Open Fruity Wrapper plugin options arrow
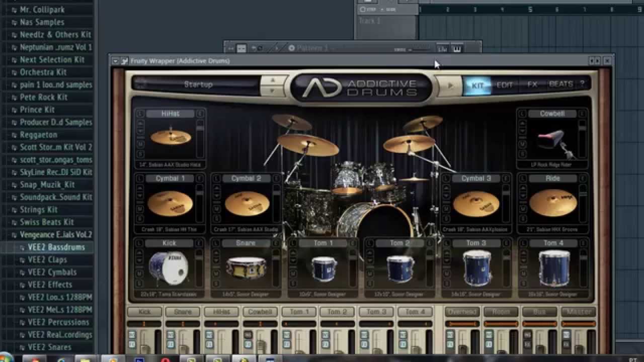This screenshot has height=362, width=644. [115, 61]
